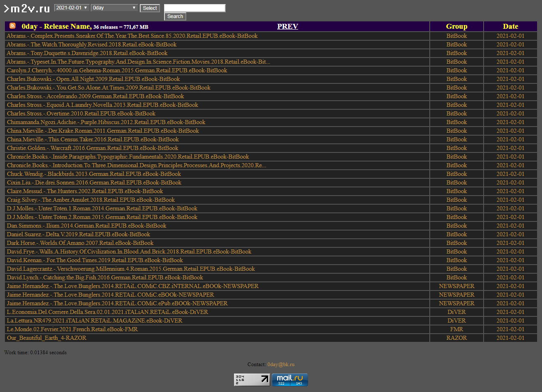Open David Lynch Catching the Big Fish release
542x392 pixels.
click(105, 277)
